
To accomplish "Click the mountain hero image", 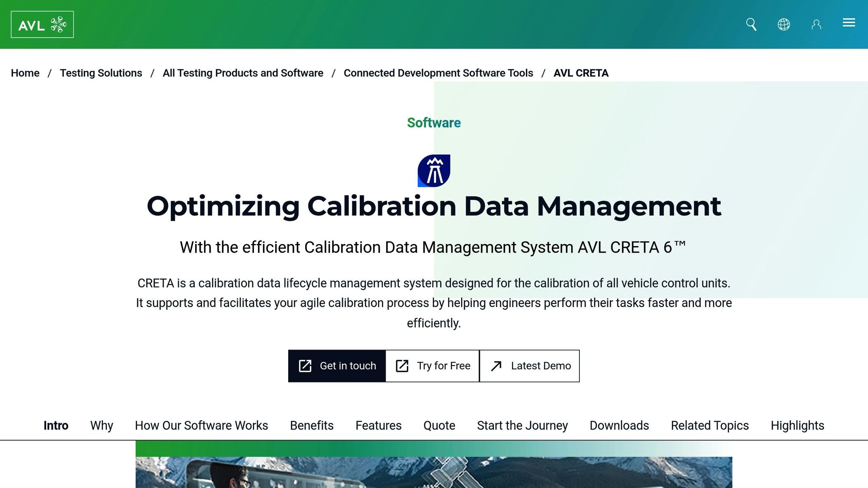I will pos(434,472).
